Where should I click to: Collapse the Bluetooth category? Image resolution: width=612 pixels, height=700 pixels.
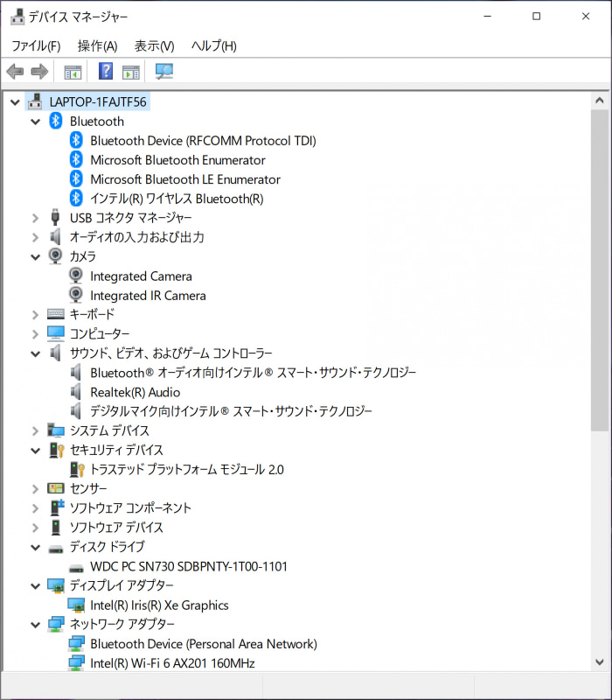[x=35, y=122]
